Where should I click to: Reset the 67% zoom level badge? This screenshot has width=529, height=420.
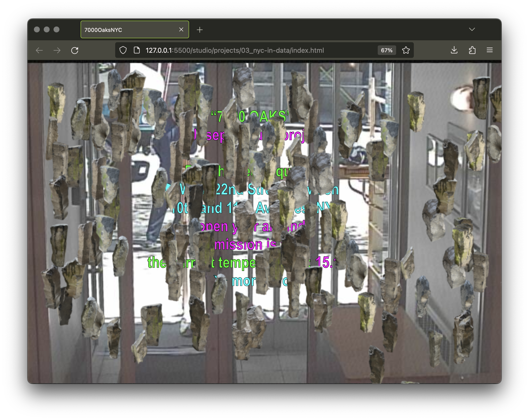pos(387,50)
